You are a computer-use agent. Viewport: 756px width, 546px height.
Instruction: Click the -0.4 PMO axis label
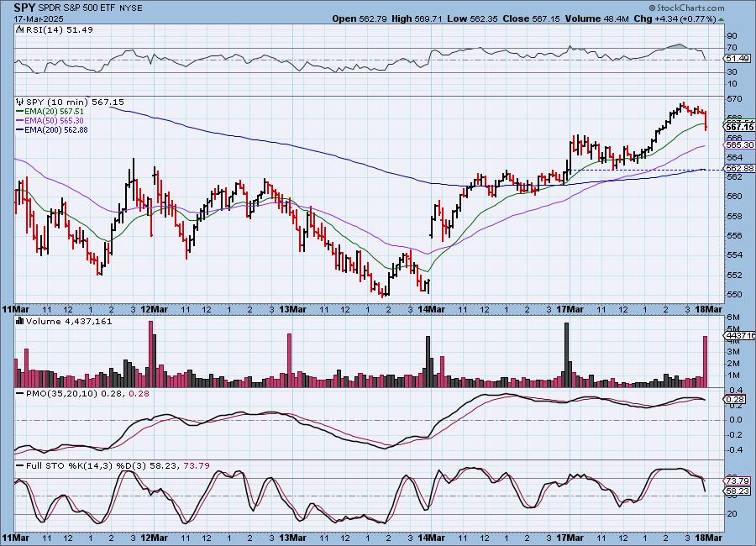point(735,450)
